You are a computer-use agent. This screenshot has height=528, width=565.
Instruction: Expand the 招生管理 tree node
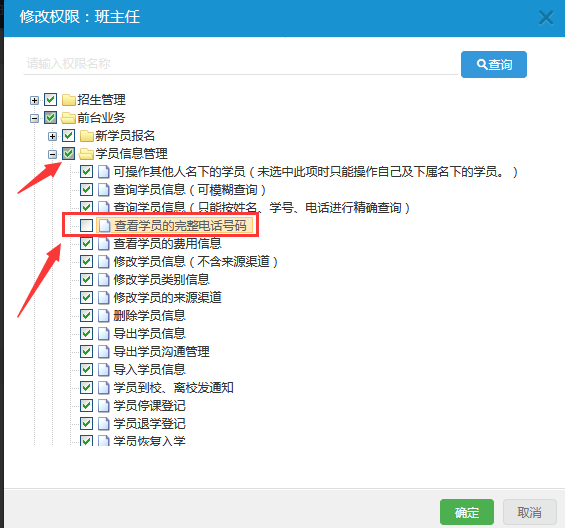pyautogui.click(x=34, y=100)
